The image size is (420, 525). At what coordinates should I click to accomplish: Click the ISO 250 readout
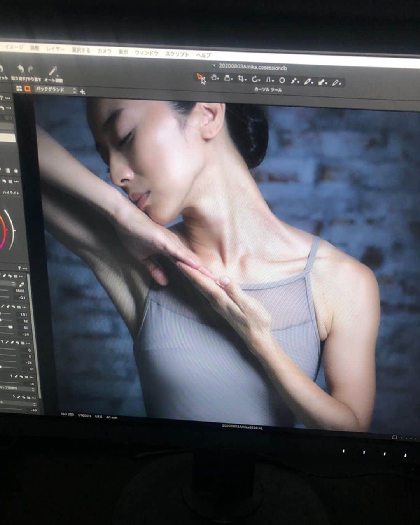[x=67, y=414]
